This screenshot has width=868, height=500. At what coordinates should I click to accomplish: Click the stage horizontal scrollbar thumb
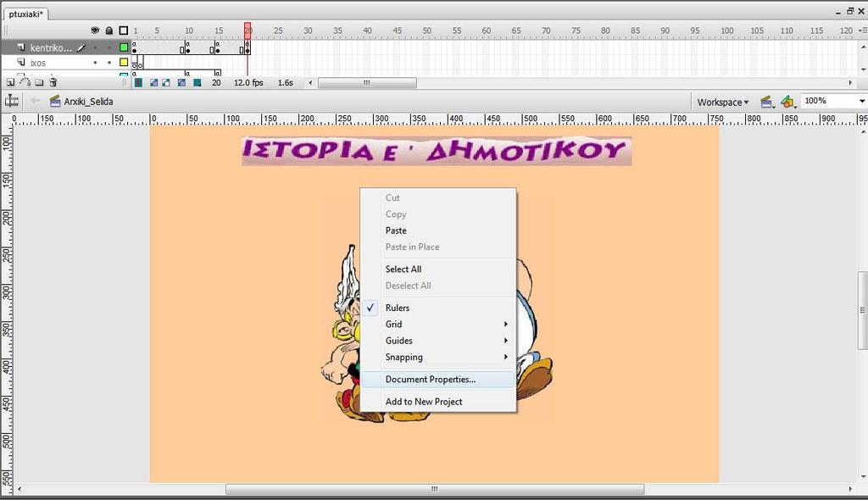(435, 489)
